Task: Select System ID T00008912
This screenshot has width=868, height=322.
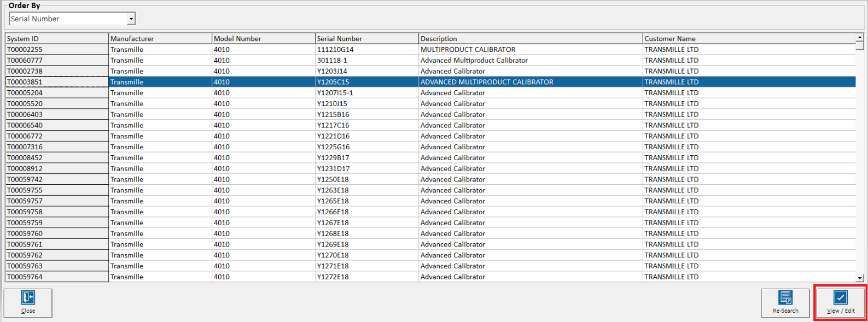Action: click(57, 168)
